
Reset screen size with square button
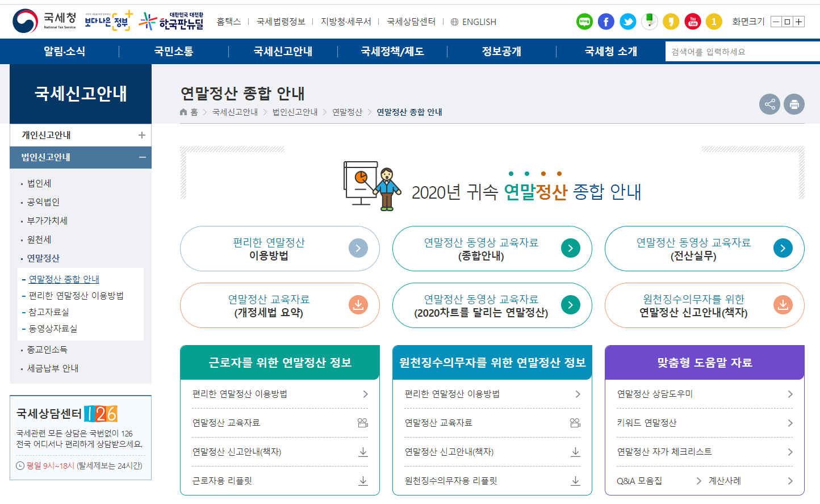click(x=787, y=22)
